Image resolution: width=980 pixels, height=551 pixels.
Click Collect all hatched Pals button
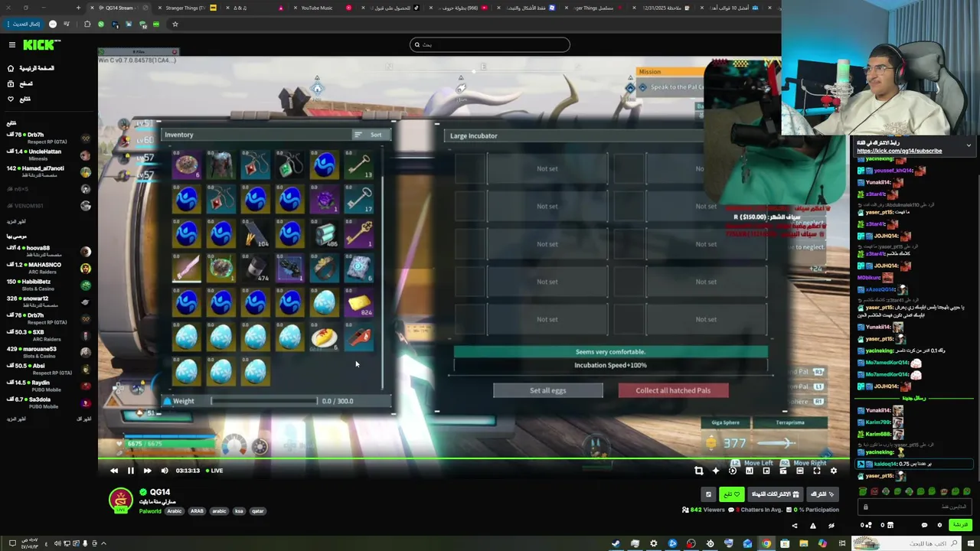click(673, 390)
